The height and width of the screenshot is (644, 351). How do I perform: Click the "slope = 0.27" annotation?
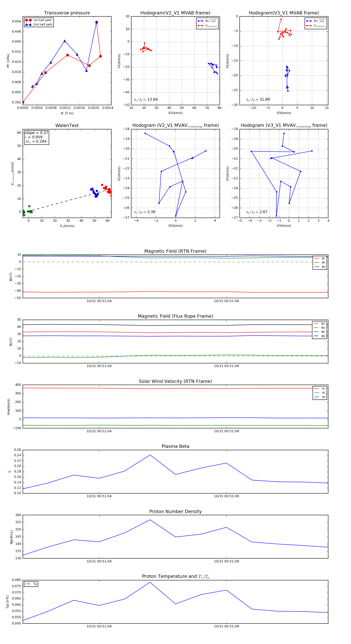[x=36, y=133]
